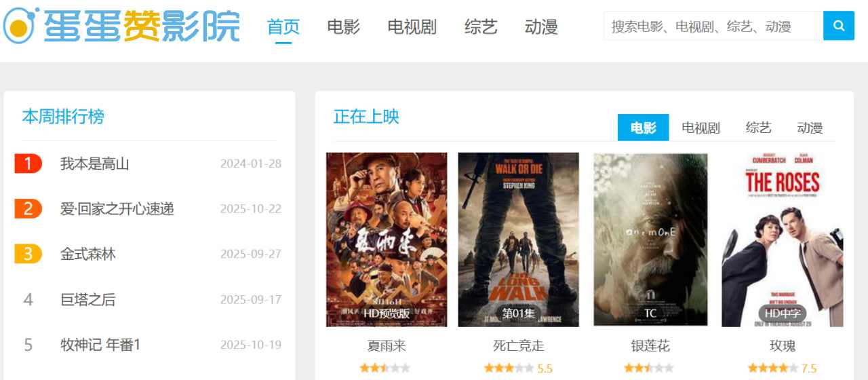
Task: Open the 首页 navigation item
Action: [x=283, y=27]
